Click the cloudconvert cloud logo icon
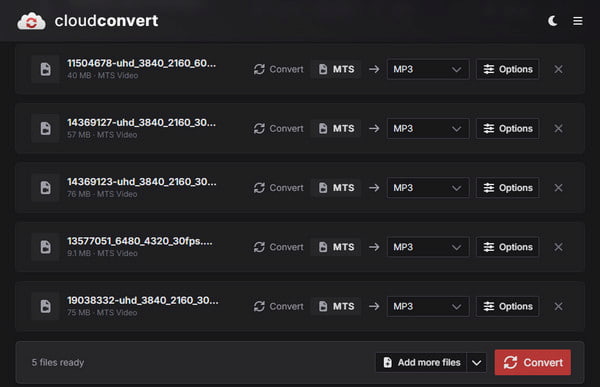Image resolution: width=600 pixels, height=387 pixels. 31,21
